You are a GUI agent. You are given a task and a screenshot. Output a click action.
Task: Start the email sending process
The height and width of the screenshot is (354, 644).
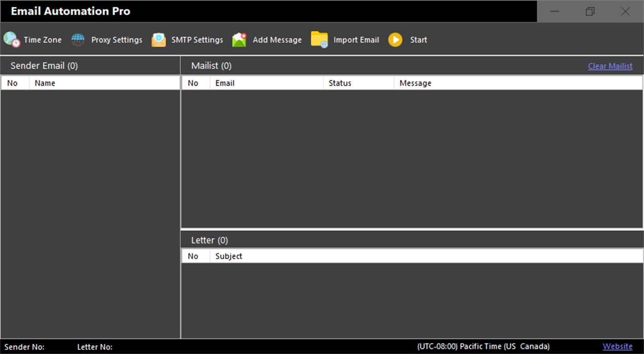pyautogui.click(x=407, y=40)
